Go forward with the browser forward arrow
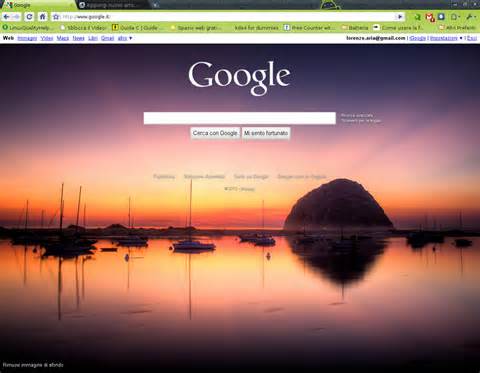The image size is (480, 373). coord(16,17)
